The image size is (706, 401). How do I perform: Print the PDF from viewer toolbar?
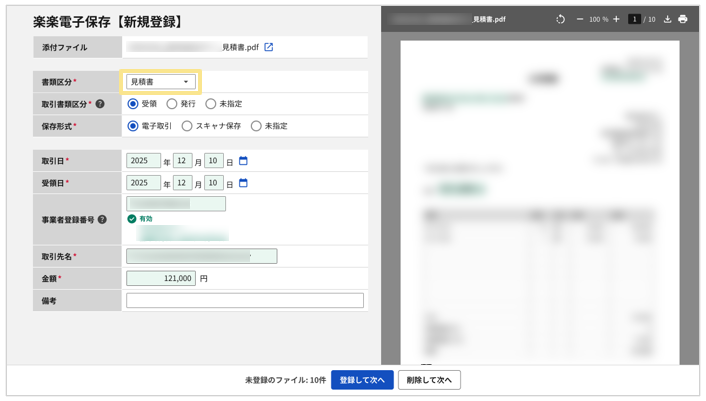tap(683, 19)
